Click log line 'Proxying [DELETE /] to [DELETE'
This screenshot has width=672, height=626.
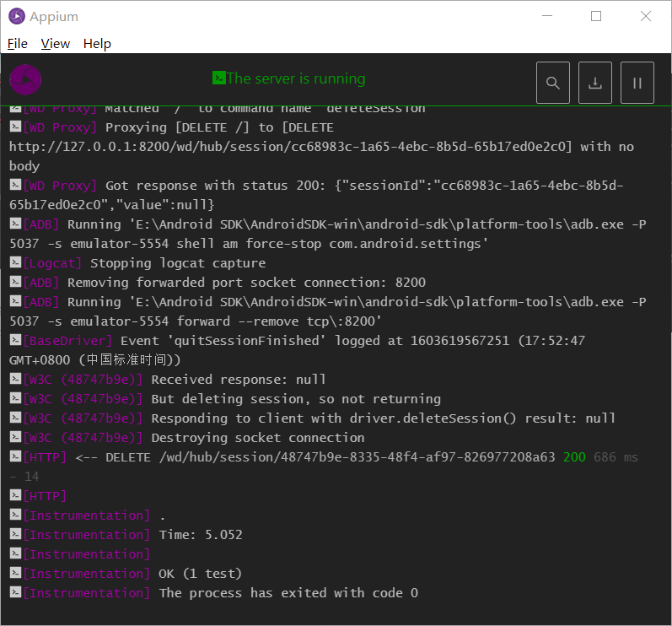(219, 127)
